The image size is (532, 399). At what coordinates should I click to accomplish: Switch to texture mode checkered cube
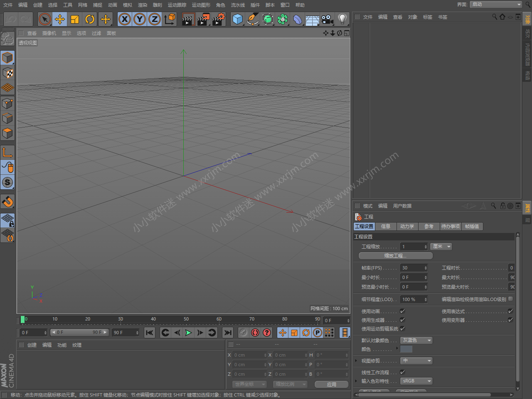[7, 73]
